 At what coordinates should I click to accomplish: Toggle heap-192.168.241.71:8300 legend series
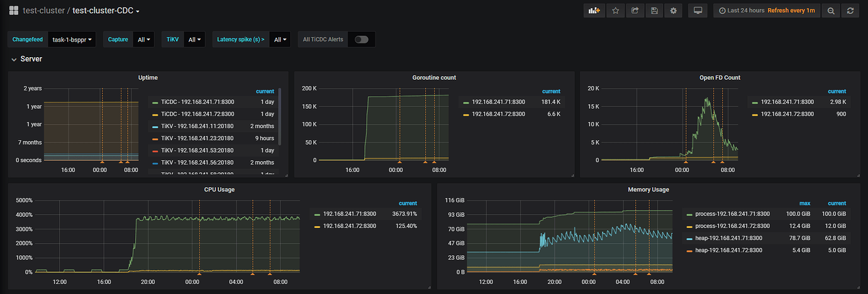[730, 238]
